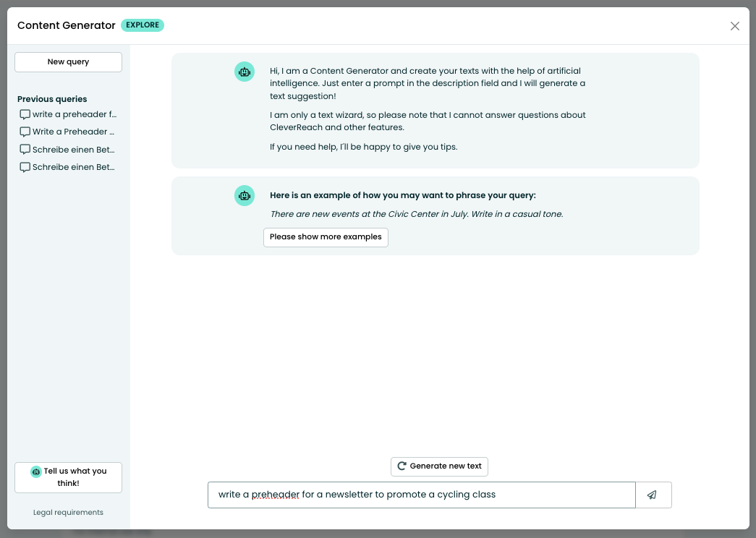Start a New query
The width and height of the screenshot is (756, 538).
point(68,62)
